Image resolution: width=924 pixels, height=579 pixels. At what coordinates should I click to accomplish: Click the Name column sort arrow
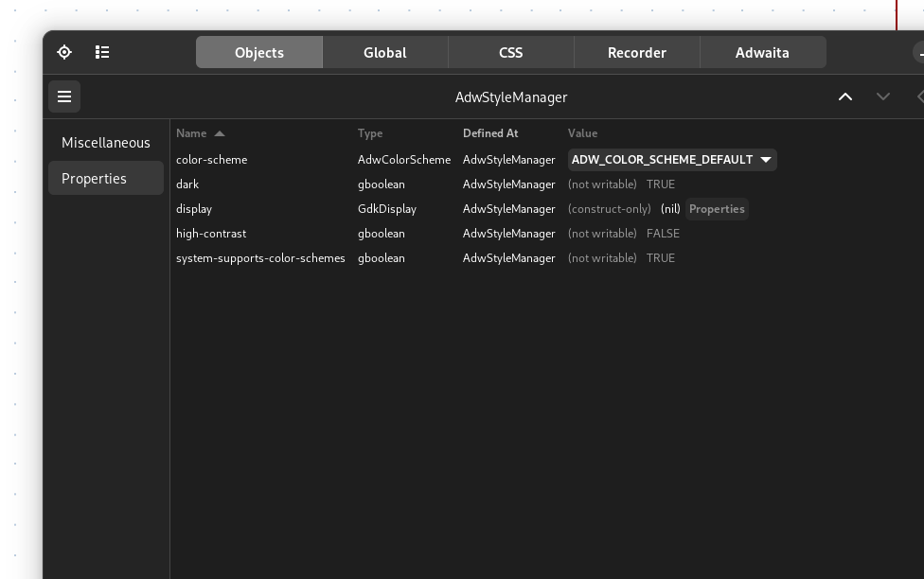220,133
